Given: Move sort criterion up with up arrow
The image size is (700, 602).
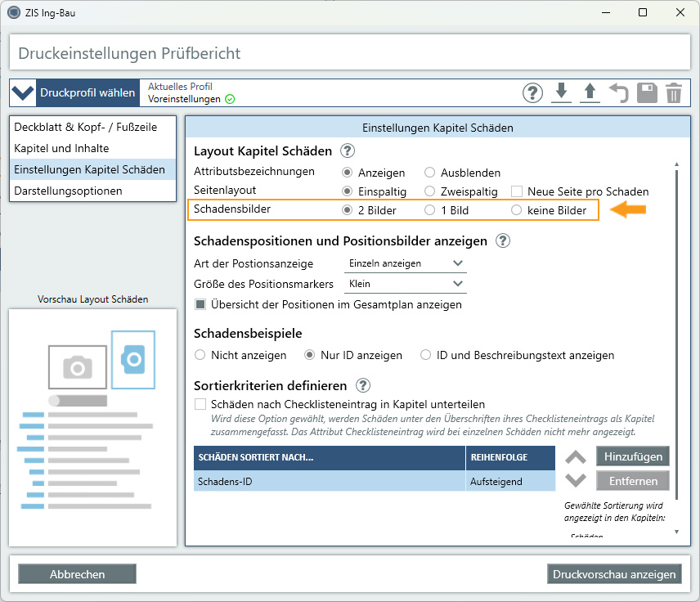Looking at the screenshot, I should [x=576, y=457].
